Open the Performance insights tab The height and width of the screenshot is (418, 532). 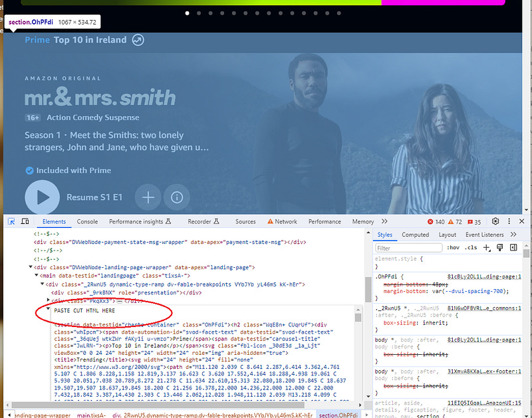(x=140, y=222)
